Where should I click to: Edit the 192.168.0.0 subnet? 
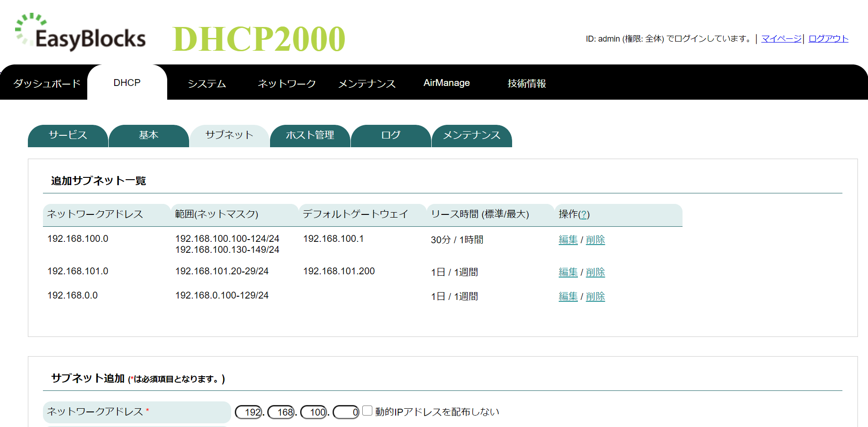(x=568, y=296)
